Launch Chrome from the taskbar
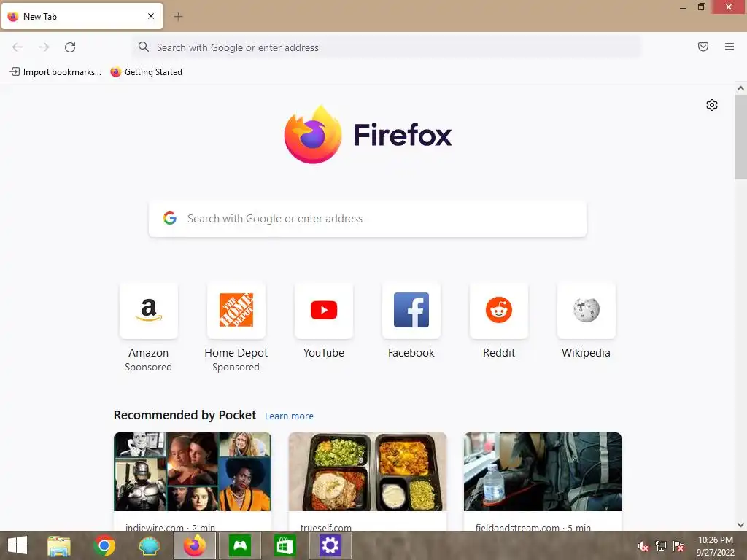Screen dimensions: 747x560 104,545
